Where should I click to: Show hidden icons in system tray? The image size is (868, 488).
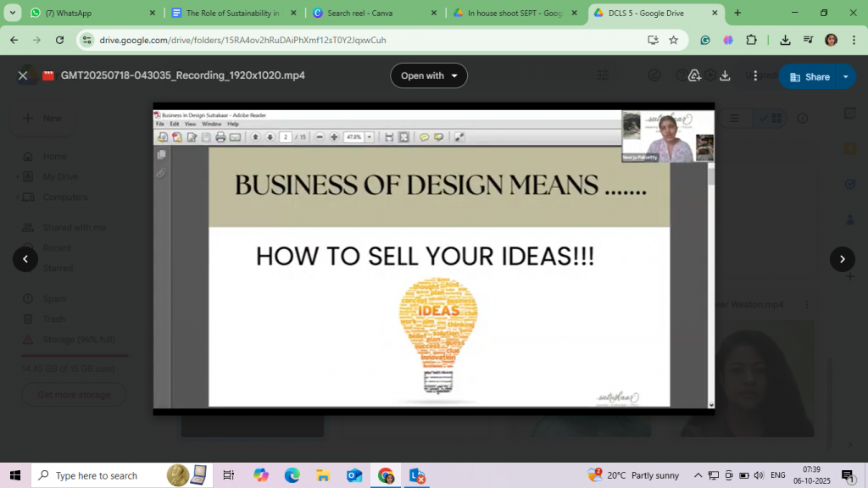tap(698, 475)
